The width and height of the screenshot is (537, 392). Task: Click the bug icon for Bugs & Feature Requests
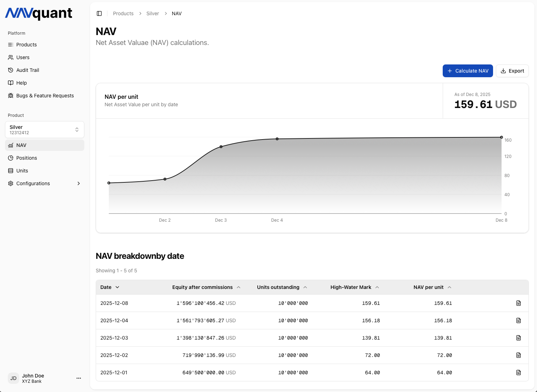click(x=11, y=96)
